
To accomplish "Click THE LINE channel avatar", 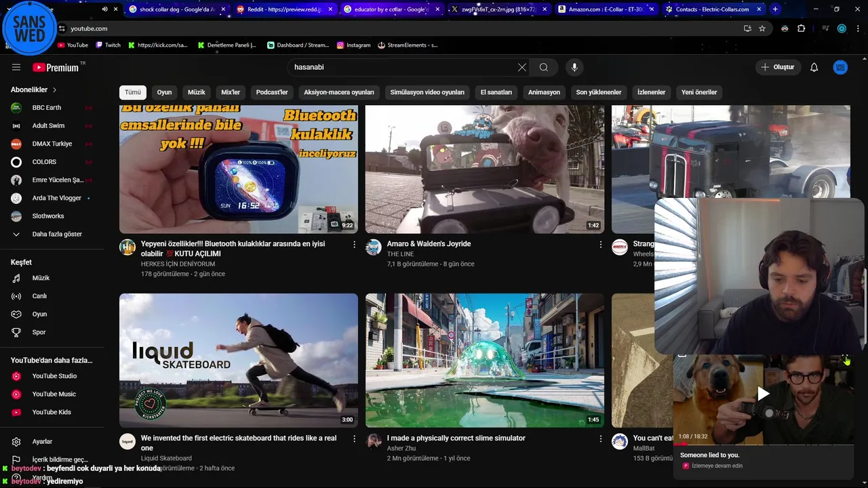I will coord(374,247).
